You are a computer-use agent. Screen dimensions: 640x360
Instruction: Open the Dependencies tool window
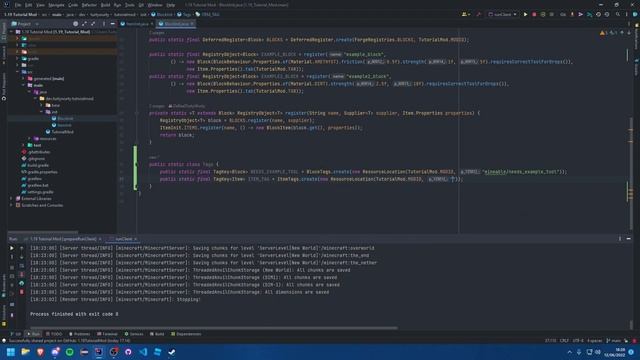click(186, 334)
